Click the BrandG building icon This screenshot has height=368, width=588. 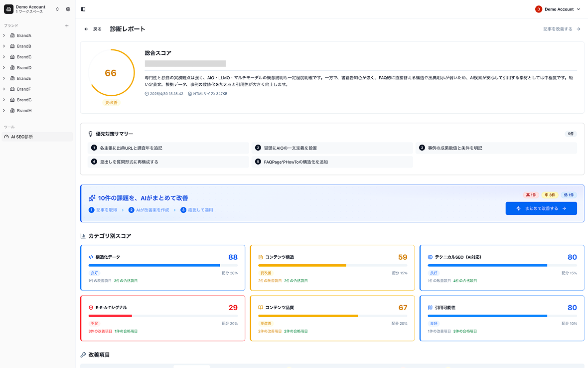click(12, 100)
